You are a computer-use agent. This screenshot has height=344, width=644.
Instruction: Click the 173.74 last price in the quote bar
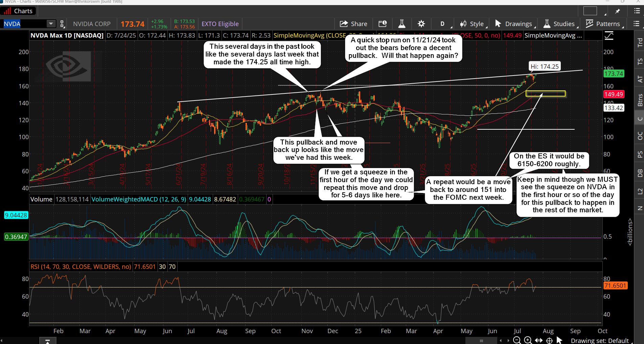pos(132,24)
